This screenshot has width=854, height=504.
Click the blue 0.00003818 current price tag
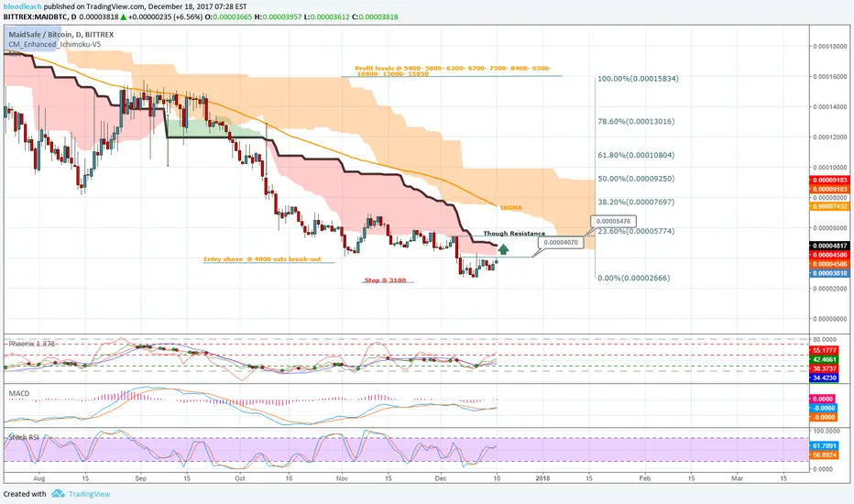tap(829, 273)
